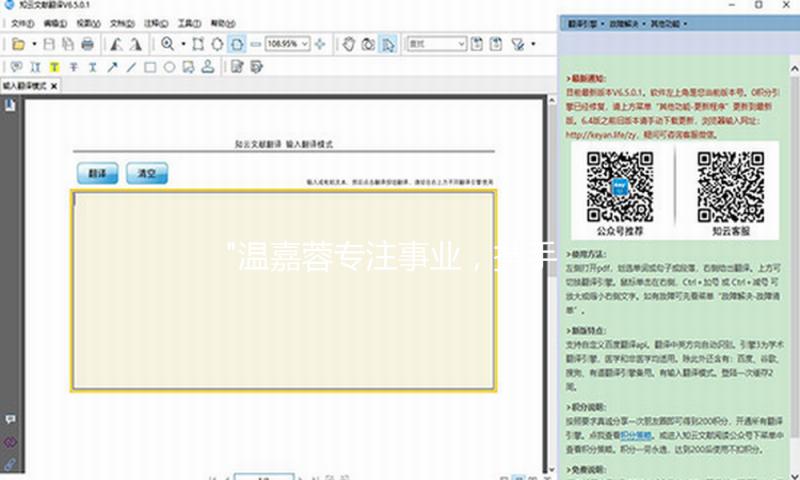Click the right panel scroll up arrow
Image resolution: width=800 pixels, height=480 pixels.
(x=794, y=68)
